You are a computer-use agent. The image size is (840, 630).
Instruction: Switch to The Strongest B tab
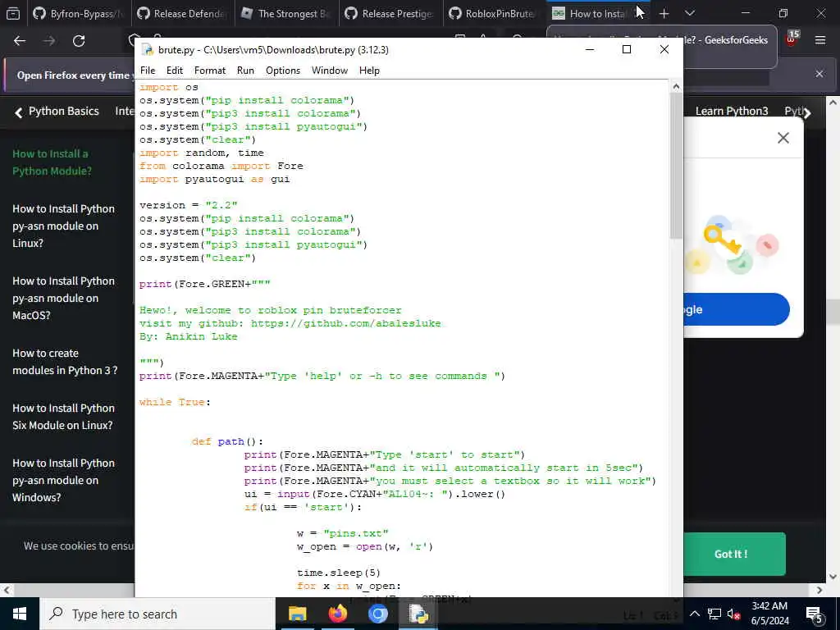[286, 13]
